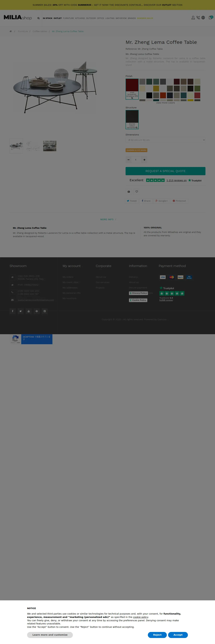The height and width of the screenshot is (644, 215).
Task: Open the FURNITURE menu
Action: pyautogui.click(x=68, y=18)
